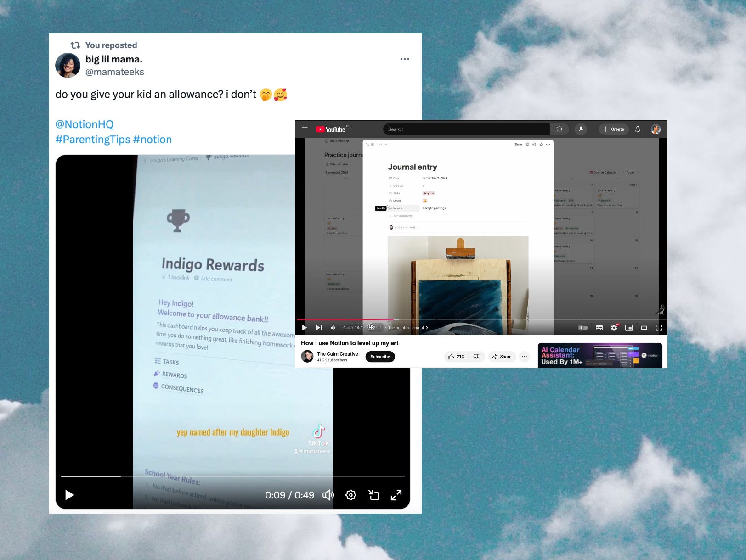Open the #notion hashtag
This screenshot has height=560, width=746.
pos(153,140)
